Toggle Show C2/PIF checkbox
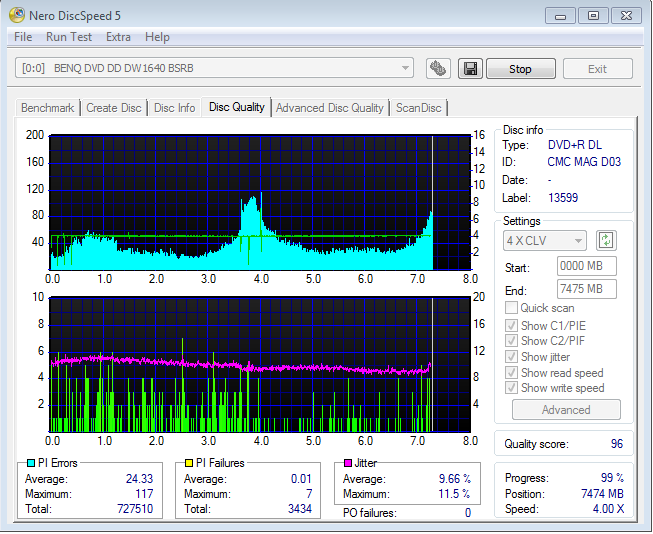This screenshot has width=653, height=534. click(511, 340)
